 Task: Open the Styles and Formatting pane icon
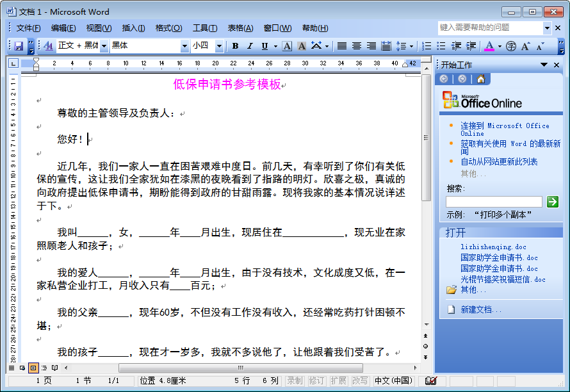click(48, 46)
